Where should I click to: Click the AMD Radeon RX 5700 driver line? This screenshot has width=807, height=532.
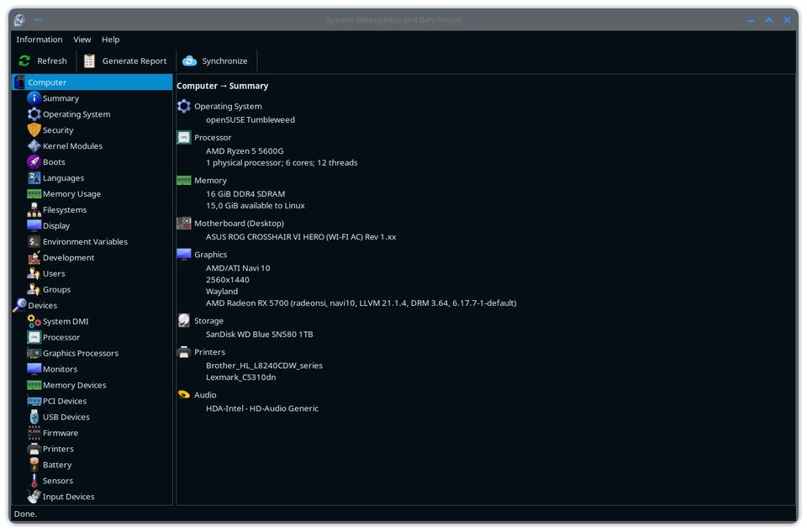[361, 303]
